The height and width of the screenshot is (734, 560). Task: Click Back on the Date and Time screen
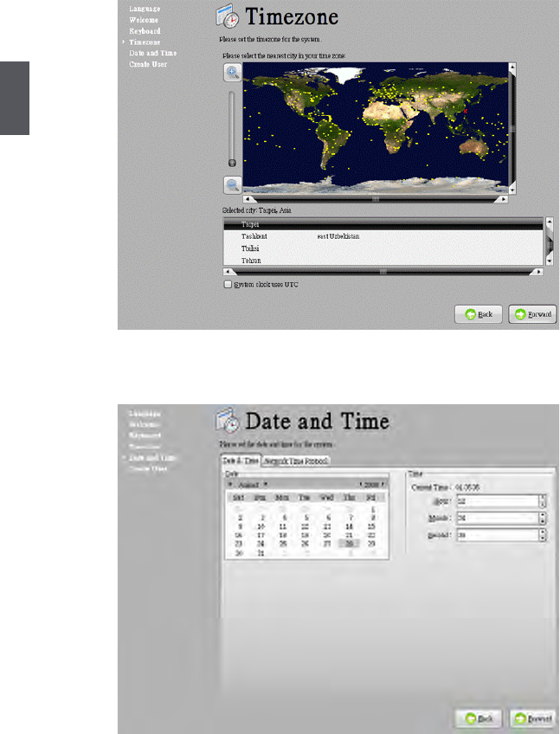[479, 718]
